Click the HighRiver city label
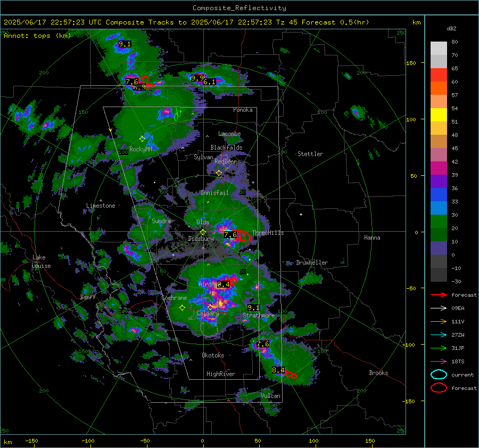This screenshot has height=448, width=479. click(x=221, y=374)
